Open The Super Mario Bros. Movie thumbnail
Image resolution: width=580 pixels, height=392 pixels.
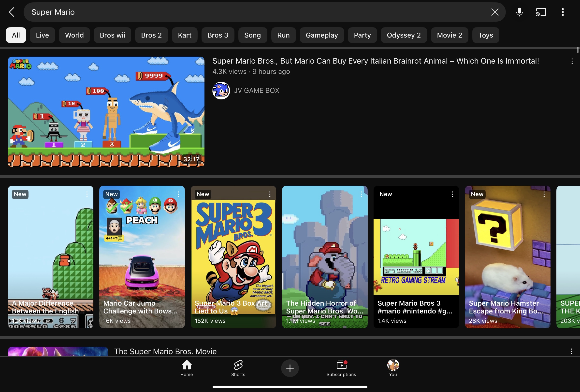(x=58, y=351)
